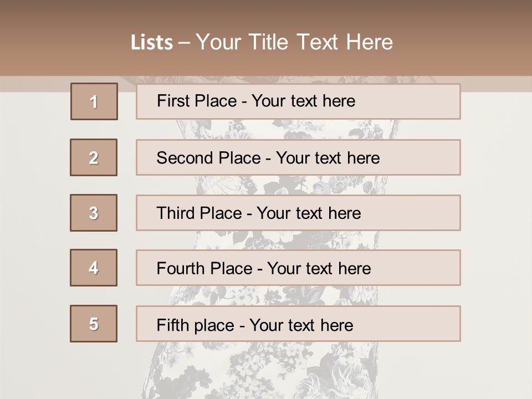Click the word 'Fifth' in last row
The image size is (532, 399).
pyautogui.click(x=171, y=325)
